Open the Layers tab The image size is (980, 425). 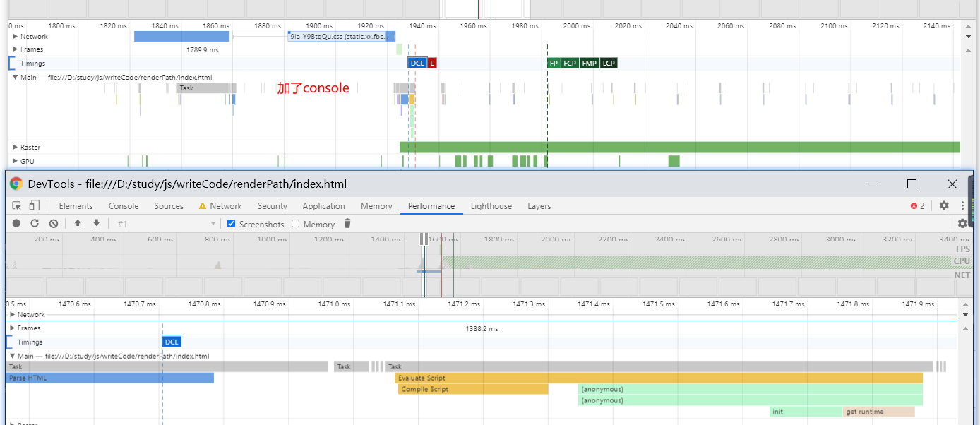pos(539,206)
